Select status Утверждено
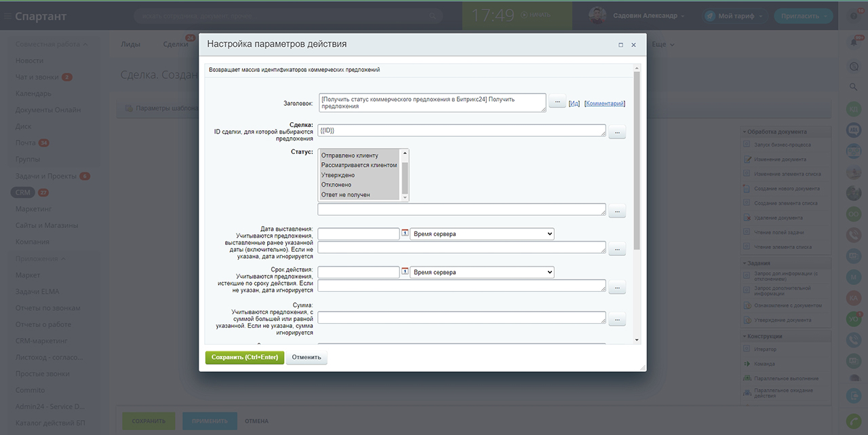This screenshot has width=868, height=435. pyautogui.click(x=359, y=175)
